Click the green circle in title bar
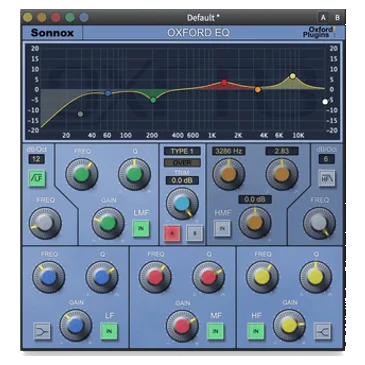This screenshot has height=365, width=365. 70,17
